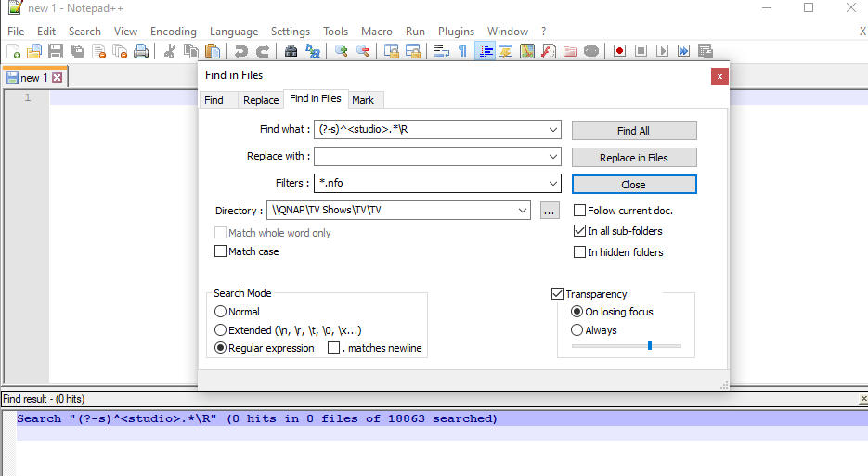This screenshot has width=868, height=476.
Task: Toggle Show All Characters pilcrow icon
Action: point(463,51)
